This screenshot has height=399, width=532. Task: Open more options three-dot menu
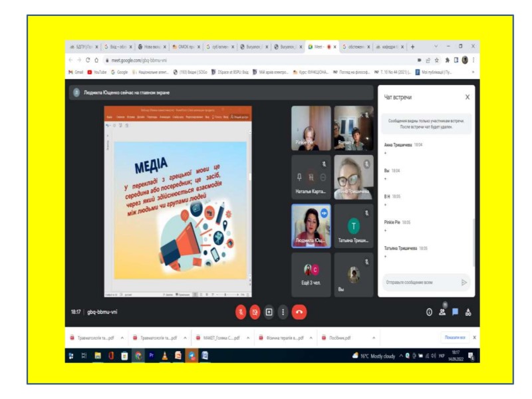(283, 312)
